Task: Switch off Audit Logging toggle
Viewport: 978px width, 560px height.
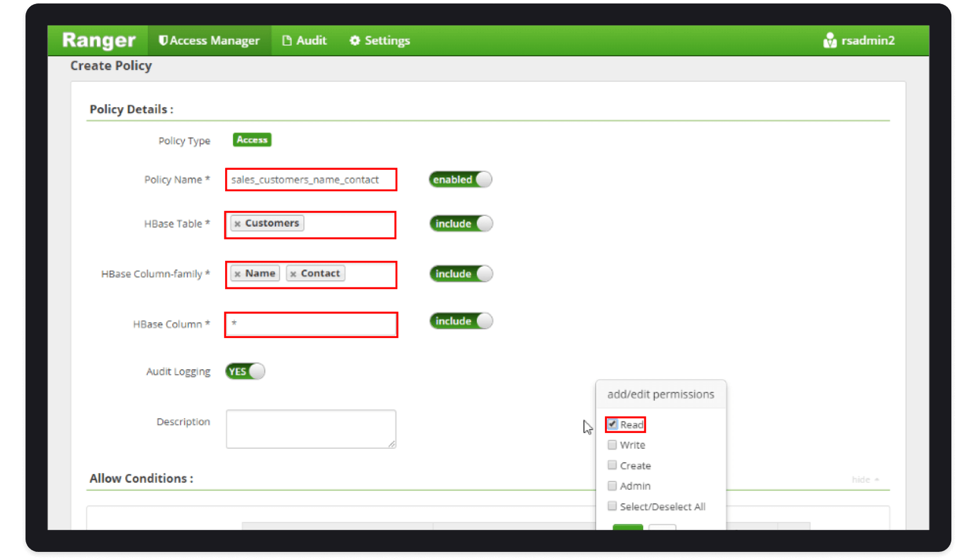Action: point(245,372)
